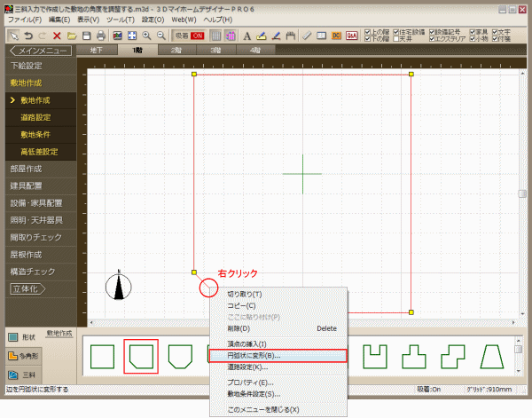532x418 pixels.
Task: Expand the 部屋作成 sidebar section
Action: point(27,168)
